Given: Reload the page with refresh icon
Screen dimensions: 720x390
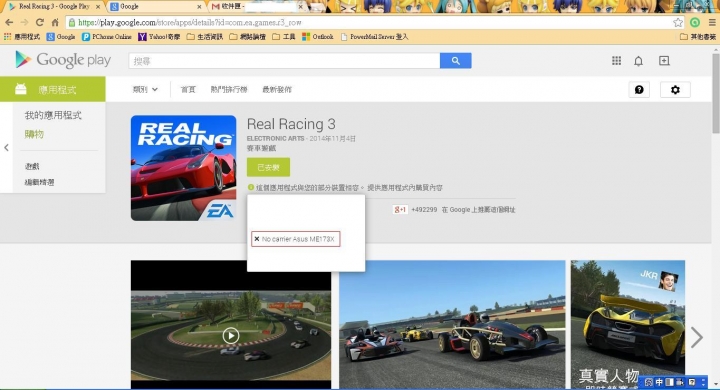Looking at the screenshot, I should click(x=40, y=23).
